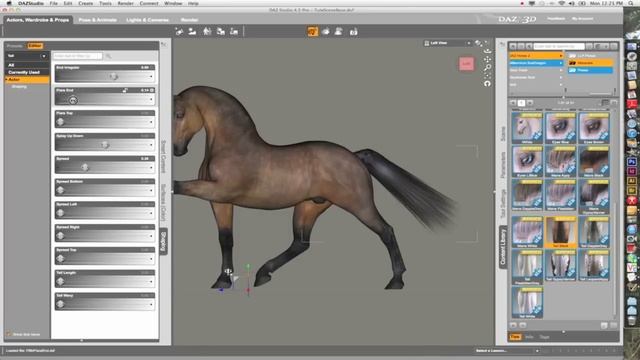The image size is (640, 360).
Task: Select Tips tab at Content Library bottom
Action: 515,337
